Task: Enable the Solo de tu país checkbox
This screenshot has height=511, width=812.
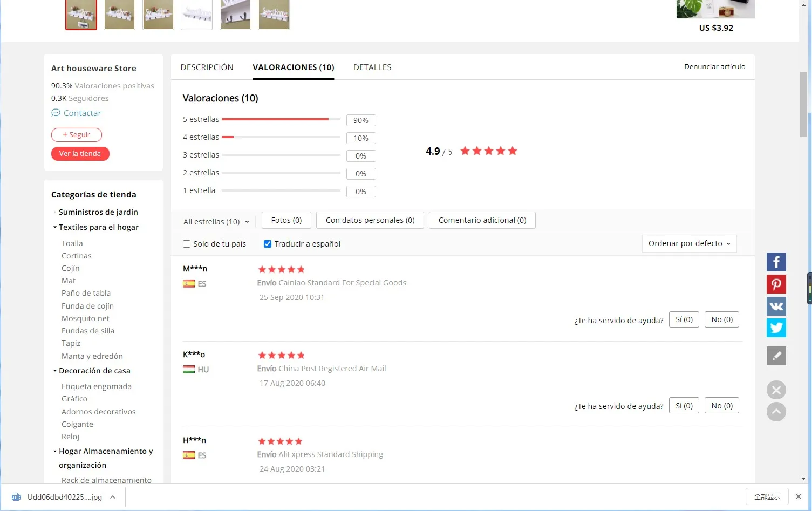Action: point(187,244)
